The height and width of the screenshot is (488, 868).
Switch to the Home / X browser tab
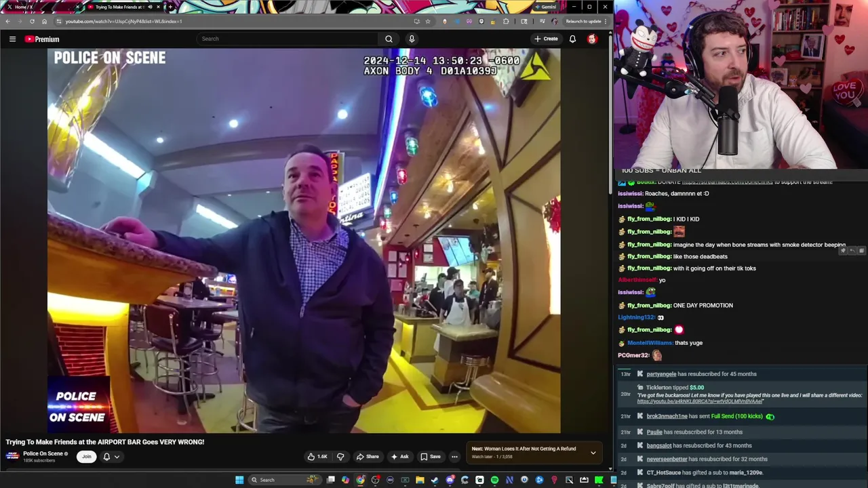coord(41,7)
